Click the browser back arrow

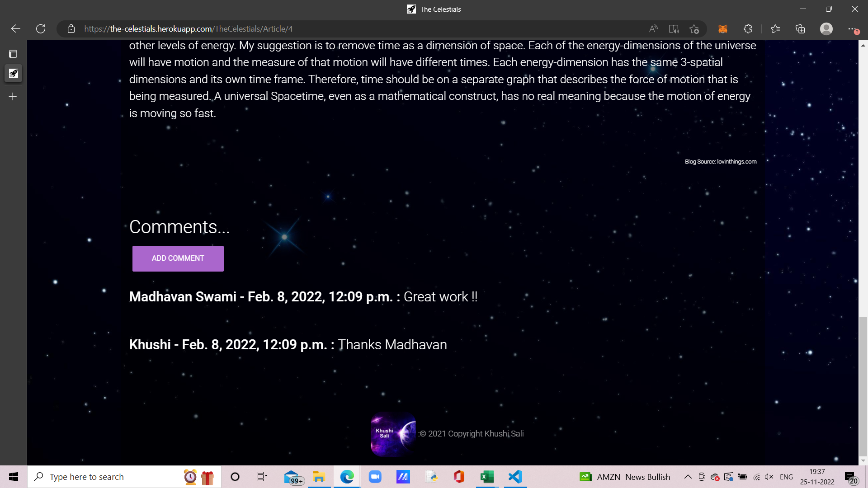tap(16, 29)
